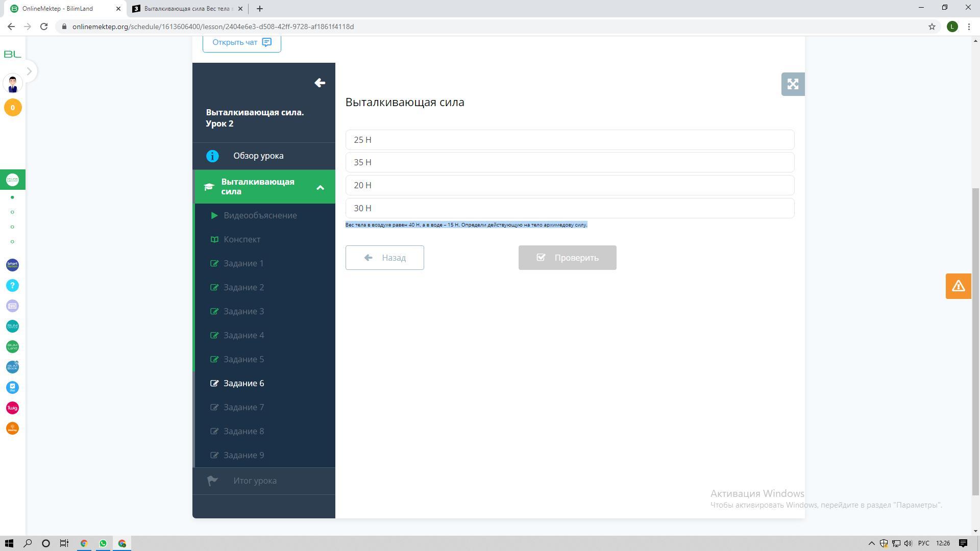Click the blue question mark help icon

click(13, 286)
